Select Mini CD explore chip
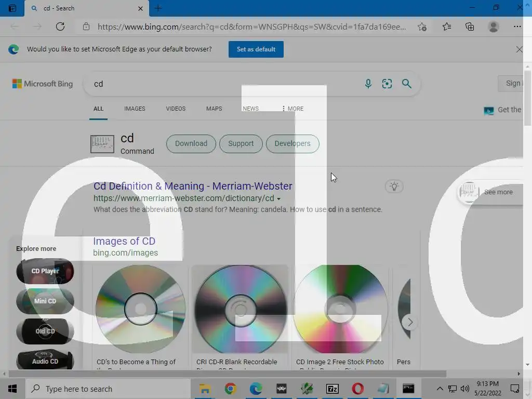 pyautogui.click(x=45, y=301)
